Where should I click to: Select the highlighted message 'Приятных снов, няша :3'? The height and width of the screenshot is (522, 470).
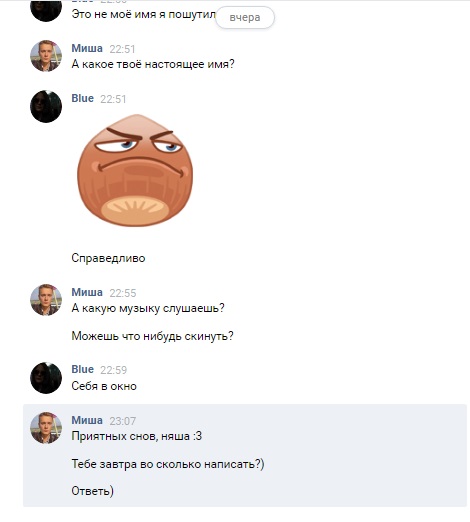pyautogui.click(x=137, y=436)
